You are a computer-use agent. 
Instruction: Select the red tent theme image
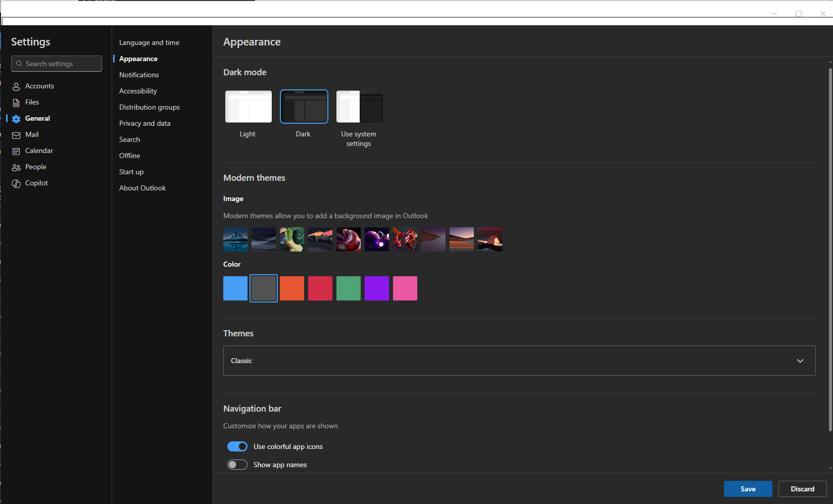coord(490,239)
